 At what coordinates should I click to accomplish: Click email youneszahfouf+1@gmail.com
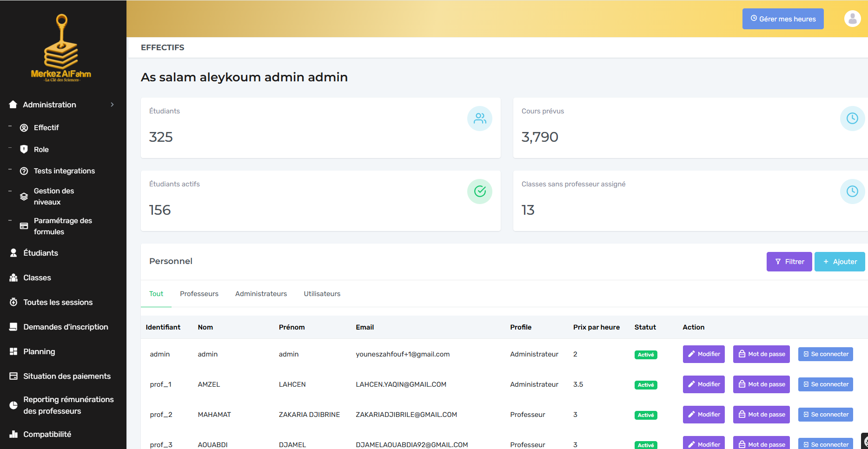coord(403,354)
